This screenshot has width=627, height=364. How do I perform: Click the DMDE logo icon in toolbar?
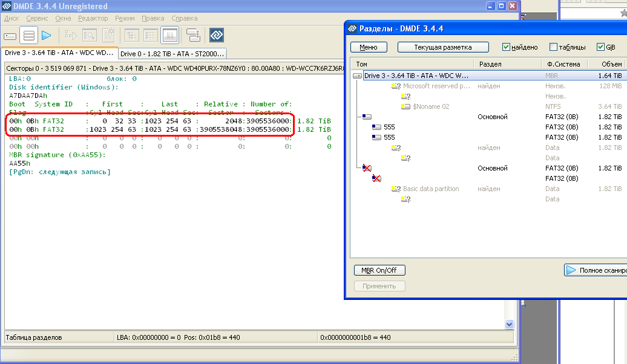coord(217,35)
